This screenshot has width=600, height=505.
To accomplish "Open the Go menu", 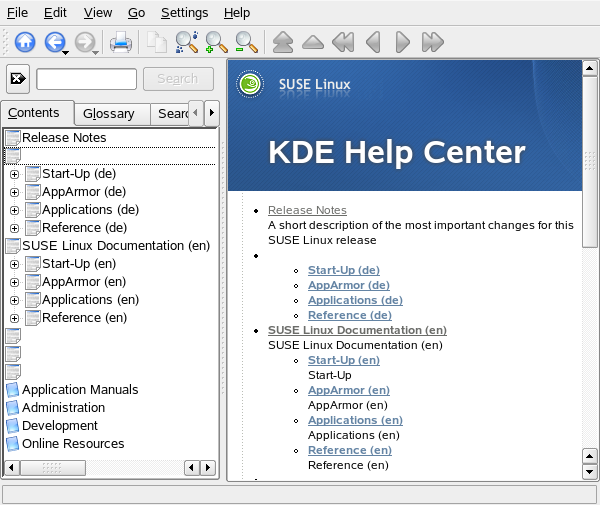I will 136,13.
